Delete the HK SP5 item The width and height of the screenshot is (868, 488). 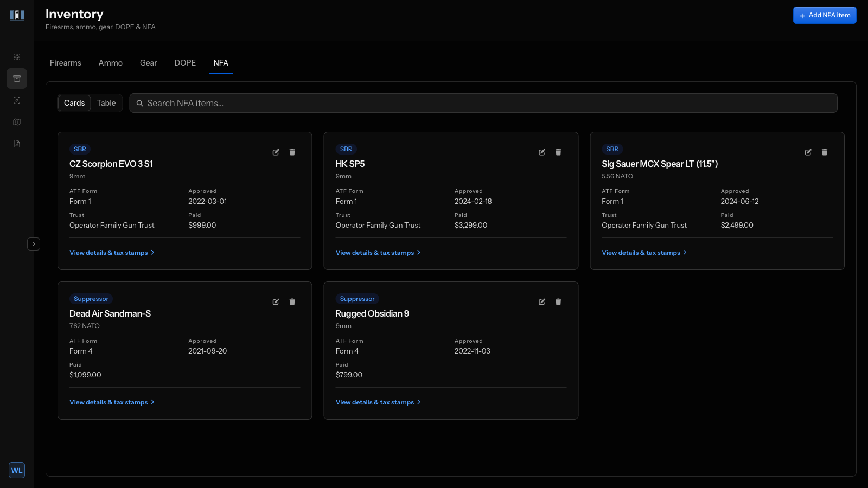(558, 152)
